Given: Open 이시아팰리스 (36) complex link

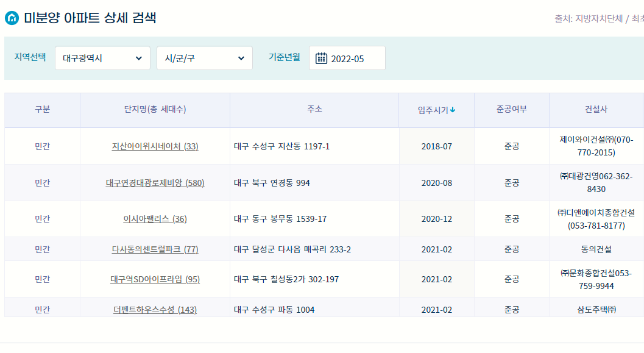Looking at the screenshot, I should click(155, 219).
